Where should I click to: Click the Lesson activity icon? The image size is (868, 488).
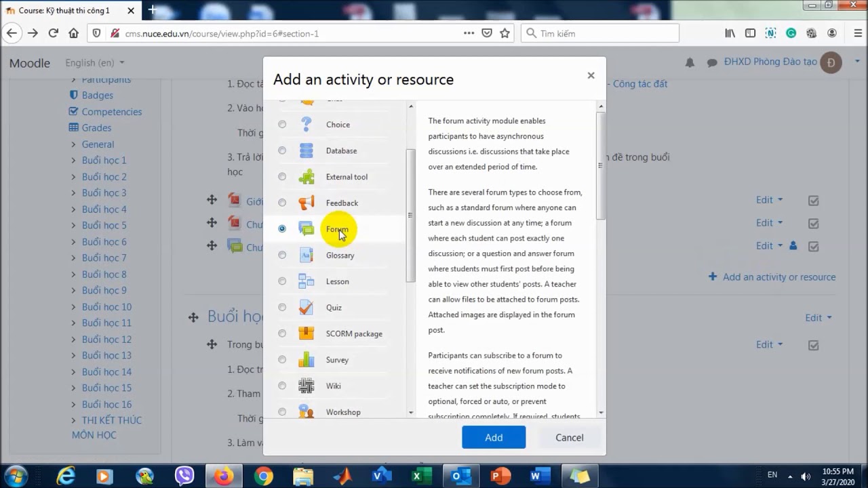tap(307, 281)
